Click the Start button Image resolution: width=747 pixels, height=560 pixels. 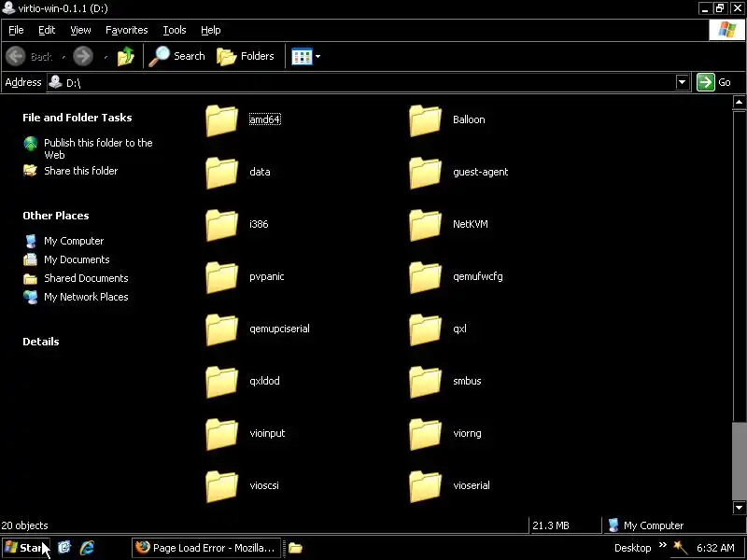coord(25,548)
